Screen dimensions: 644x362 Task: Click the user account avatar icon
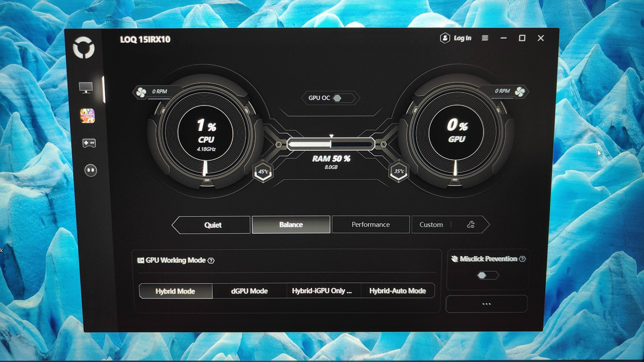(x=445, y=38)
